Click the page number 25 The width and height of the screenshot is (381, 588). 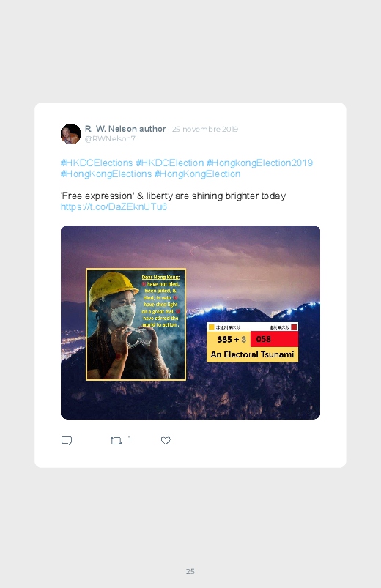pos(190,571)
